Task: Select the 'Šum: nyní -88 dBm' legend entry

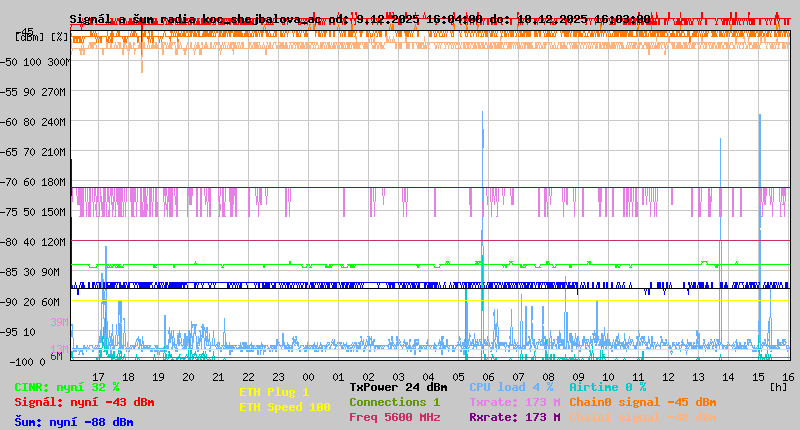Action: point(74,422)
